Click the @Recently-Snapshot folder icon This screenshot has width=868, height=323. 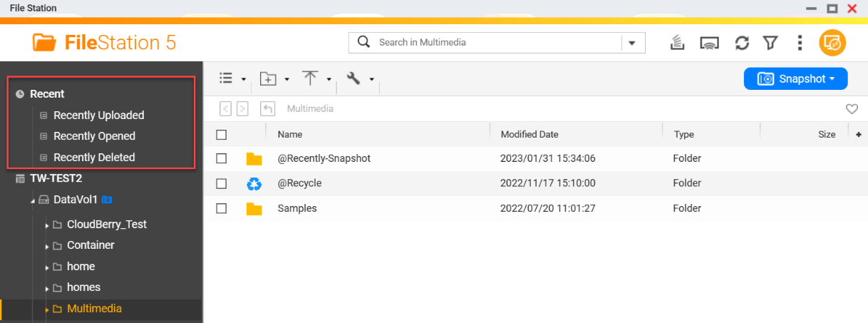[254, 158]
